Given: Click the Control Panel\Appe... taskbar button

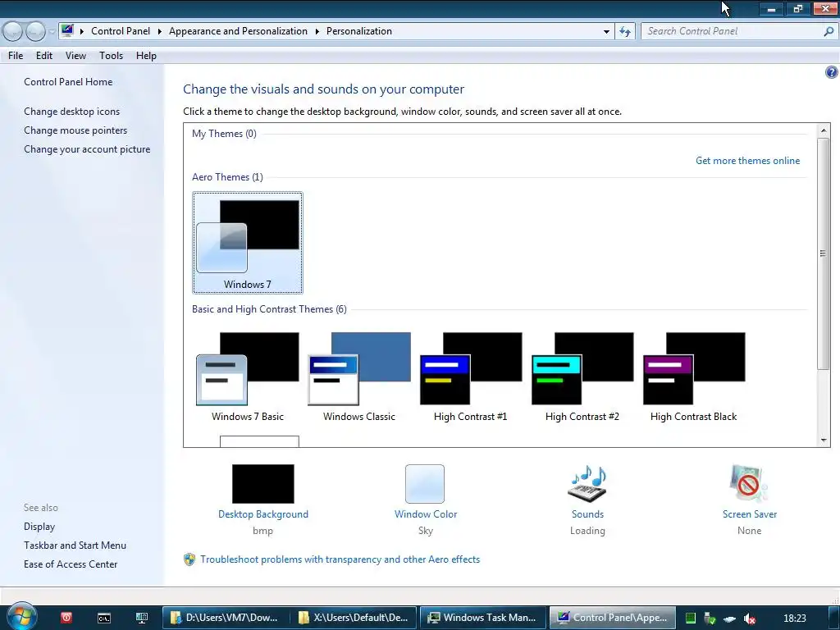Looking at the screenshot, I should pos(612,618).
